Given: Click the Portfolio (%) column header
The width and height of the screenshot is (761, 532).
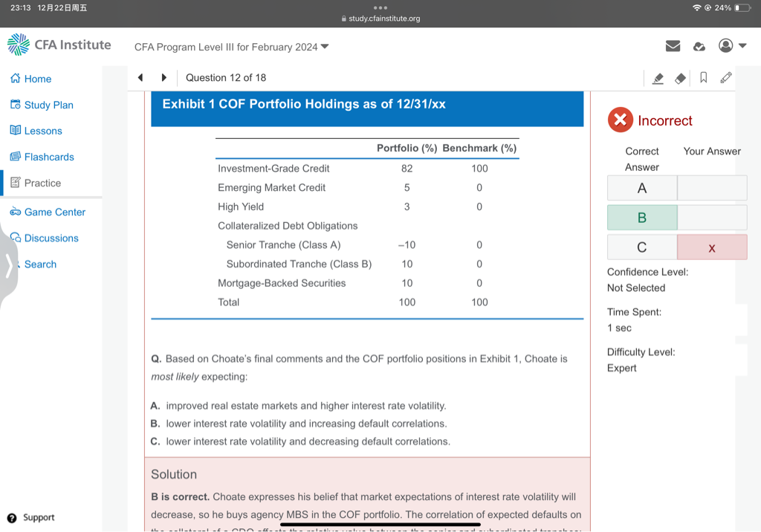Looking at the screenshot, I should (407, 148).
